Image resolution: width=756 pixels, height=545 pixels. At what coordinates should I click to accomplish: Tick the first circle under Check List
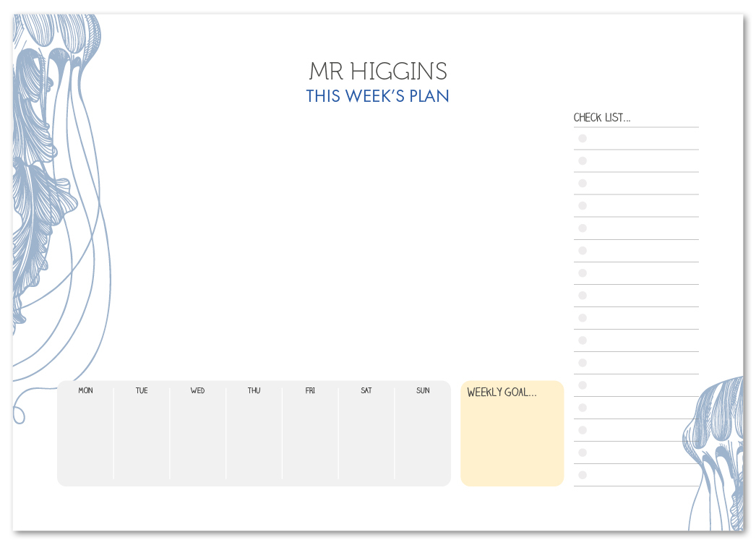click(583, 139)
